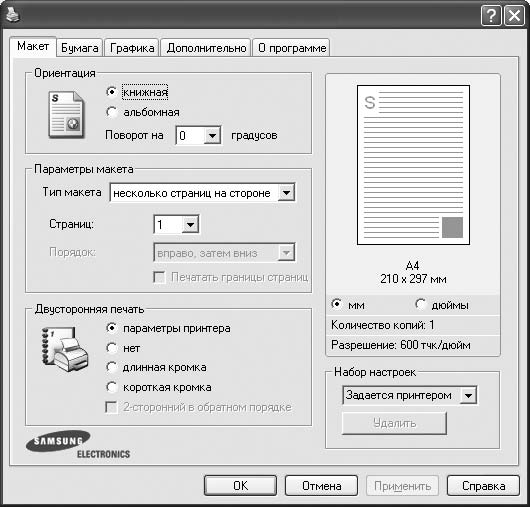This screenshot has height=507, width=530.
Task: Click the Справка button
Action: [x=483, y=486]
